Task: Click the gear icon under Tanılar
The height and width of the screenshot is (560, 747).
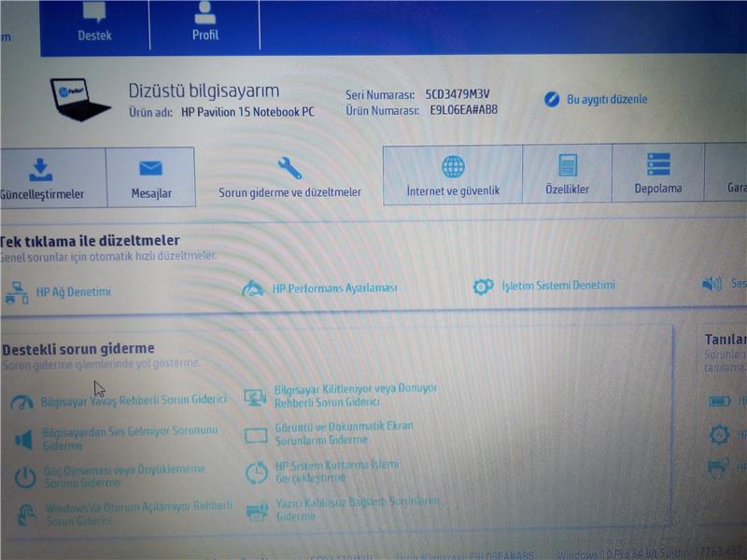Action: click(719, 434)
